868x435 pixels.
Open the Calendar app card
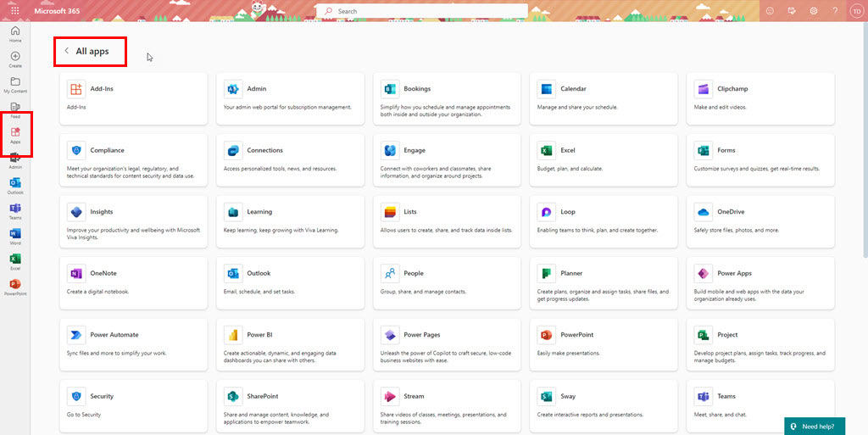(604, 98)
